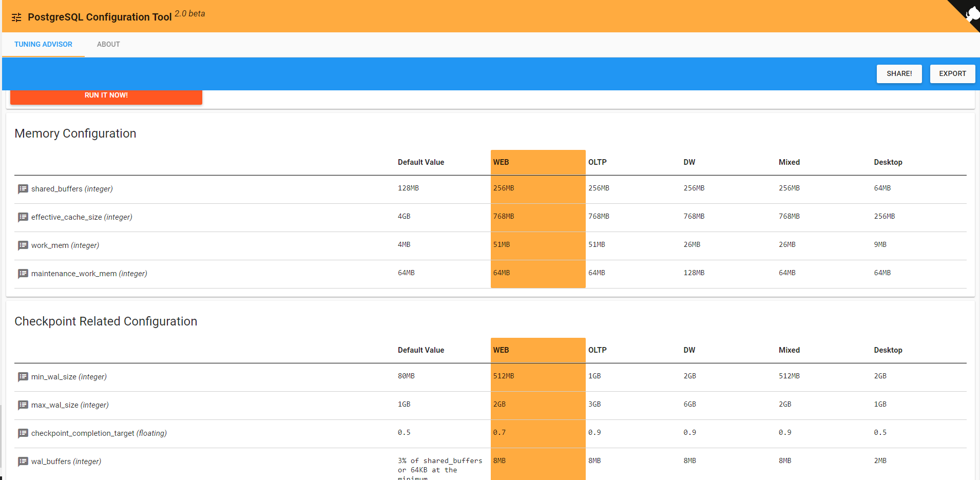Image resolution: width=980 pixels, height=480 pixels.
Task: Click the WEB column header in Memory Configuration
Action: (x=501, y=162)
